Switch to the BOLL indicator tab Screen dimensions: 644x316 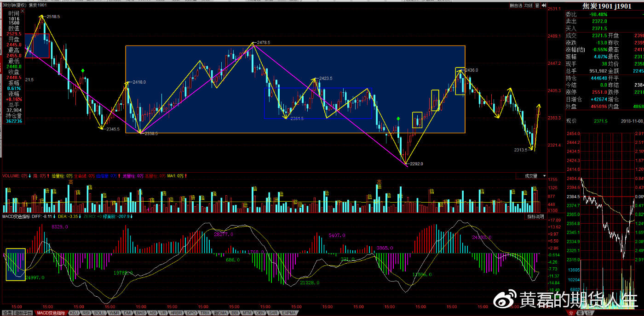point(99,313)
